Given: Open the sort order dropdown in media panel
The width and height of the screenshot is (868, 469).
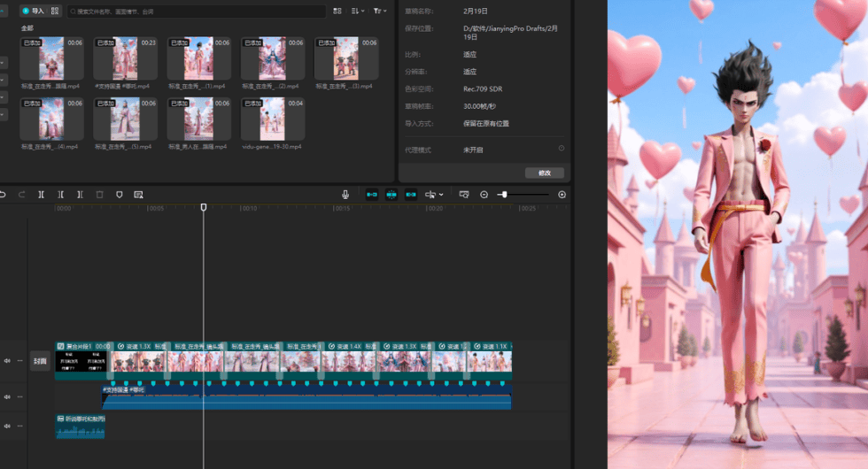Looking at the screenshot, I should pyautogui.click(x=357, y=12).
